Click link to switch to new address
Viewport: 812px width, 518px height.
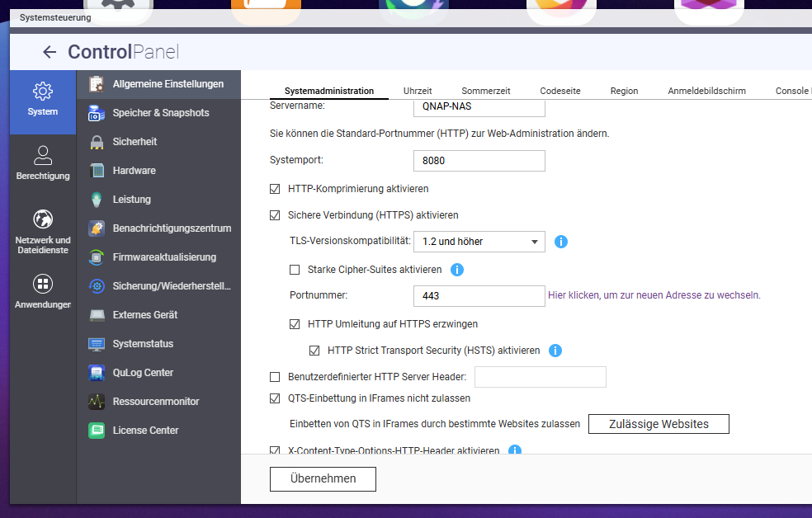click(654, 295)
